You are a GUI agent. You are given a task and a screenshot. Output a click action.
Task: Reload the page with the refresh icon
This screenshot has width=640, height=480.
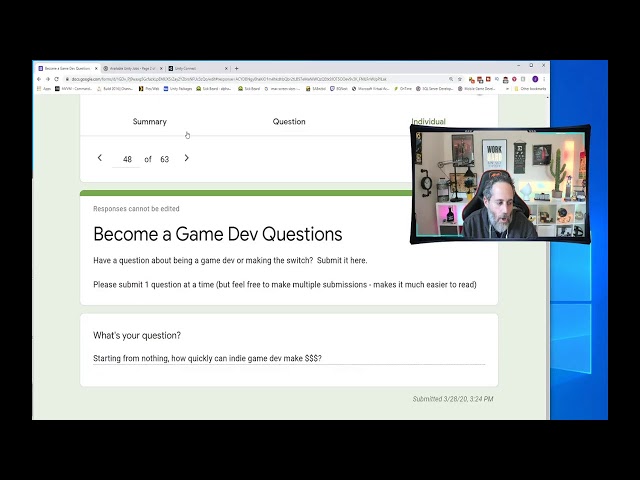[x=57, y=79]
